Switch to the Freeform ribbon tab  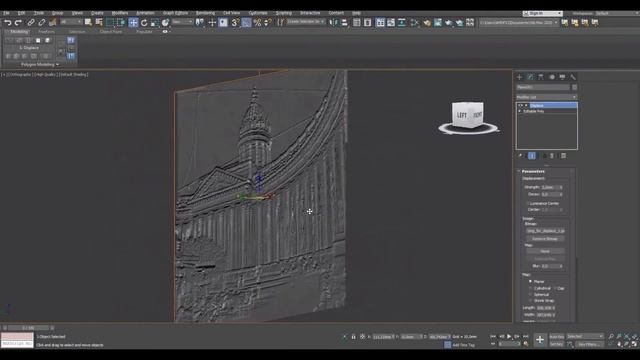tap(47, 32)
